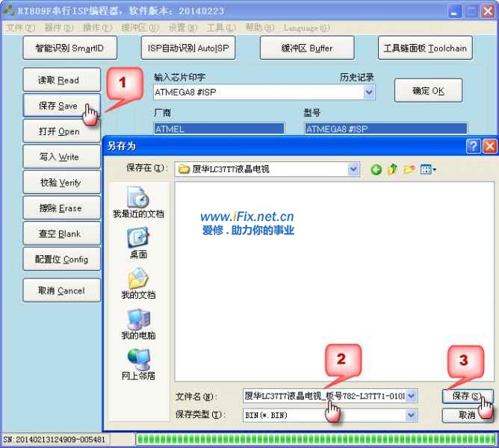The width and height of the screenshot is (499, 448).
Task: Click the Cancel (取消) button in dialog
Action: pyautogui.click(x=467, y=415)
